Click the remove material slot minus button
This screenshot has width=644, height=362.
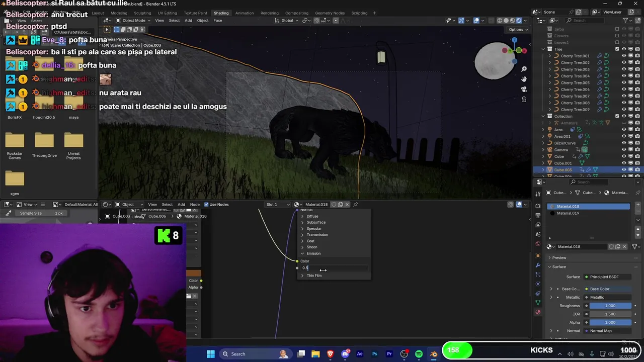[x=637, y=212]
